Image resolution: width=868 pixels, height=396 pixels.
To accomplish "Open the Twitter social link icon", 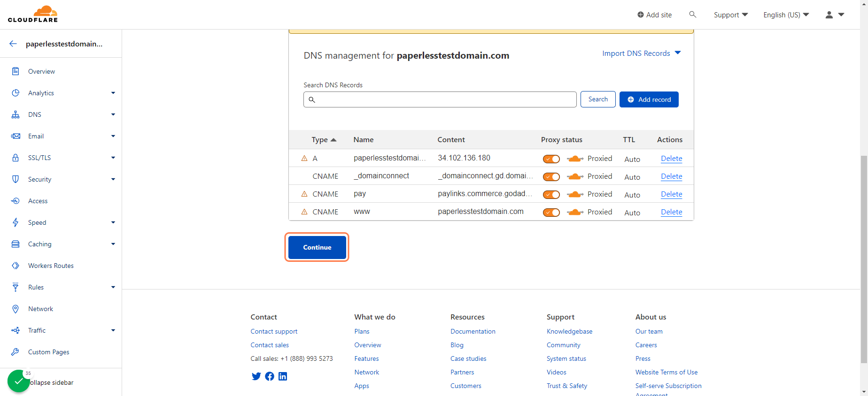I will tap(256, 376).
